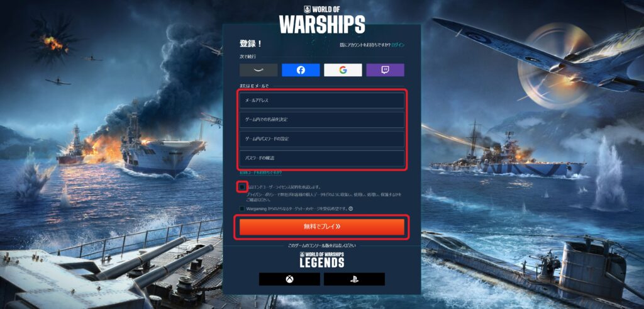Screen dimensions: 644x309
Task: Accept the End User License Agreement checkbox
Action: 242,187
